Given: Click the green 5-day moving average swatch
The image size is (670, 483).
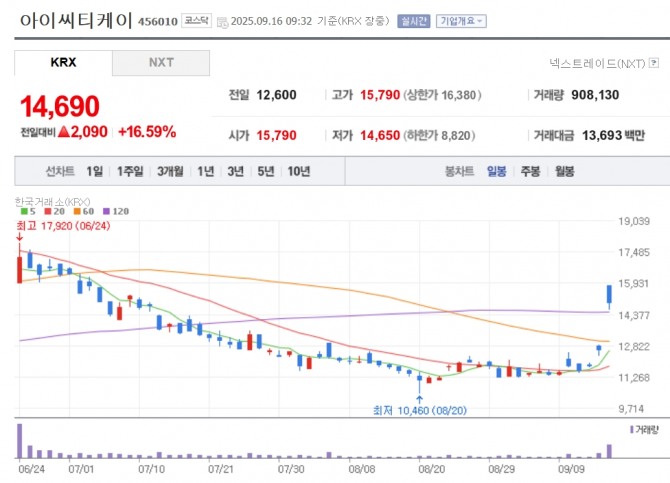Looking at the screenshot, I should (x=24, y=211).
